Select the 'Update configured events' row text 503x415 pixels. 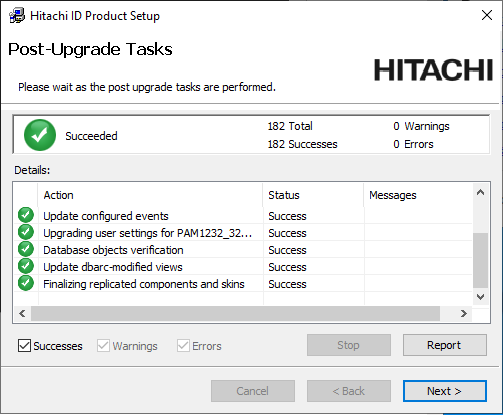(106, 216)
